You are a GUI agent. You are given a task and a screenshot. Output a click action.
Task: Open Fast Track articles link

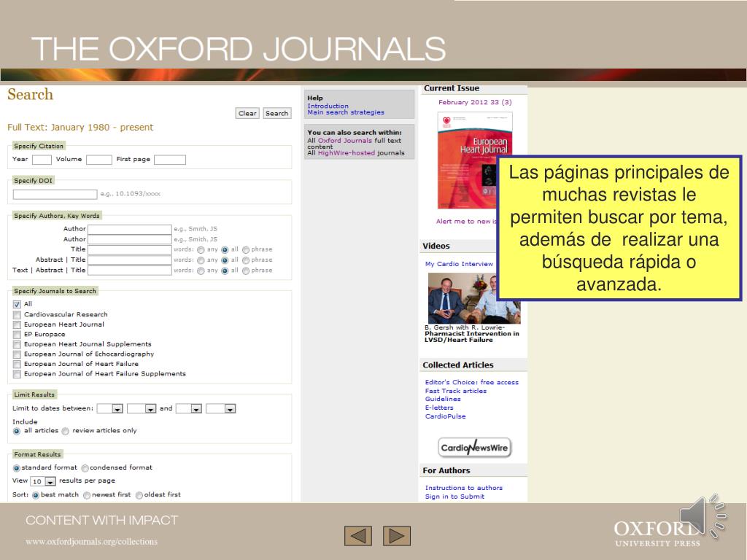456,391
